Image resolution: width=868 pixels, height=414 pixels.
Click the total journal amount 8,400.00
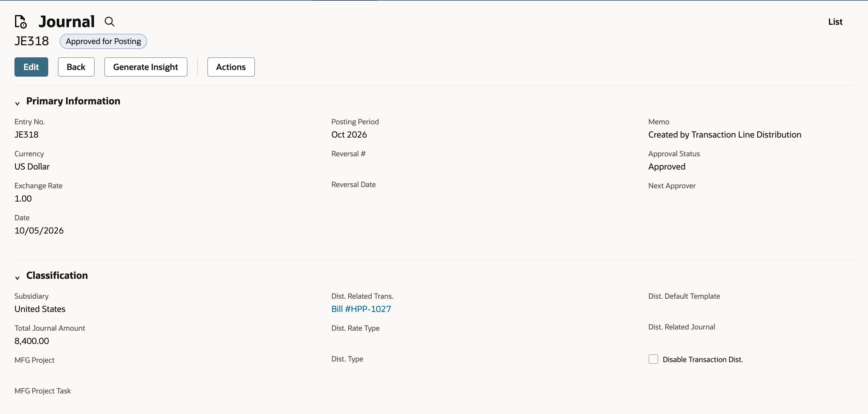coord(32,341)
